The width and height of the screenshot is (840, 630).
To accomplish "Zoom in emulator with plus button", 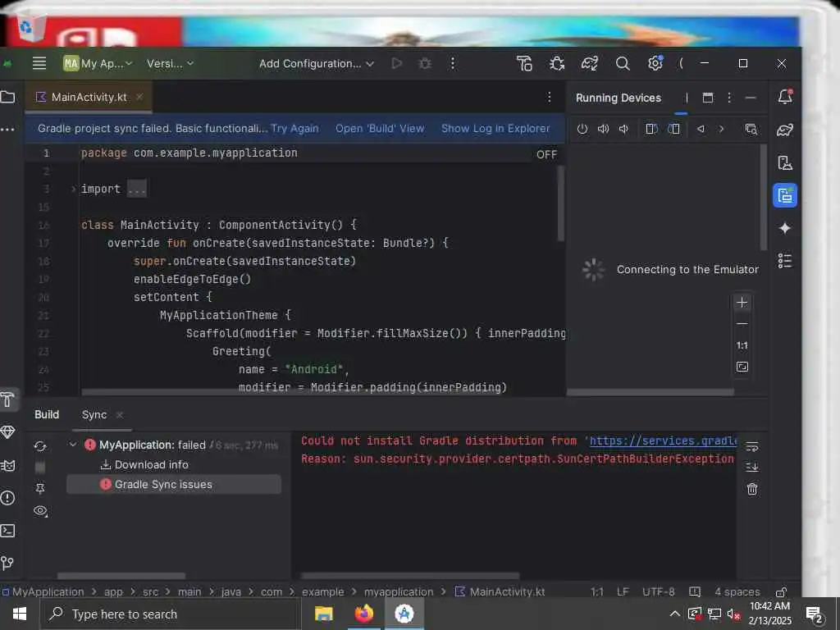I will click(x=742, y=303).
